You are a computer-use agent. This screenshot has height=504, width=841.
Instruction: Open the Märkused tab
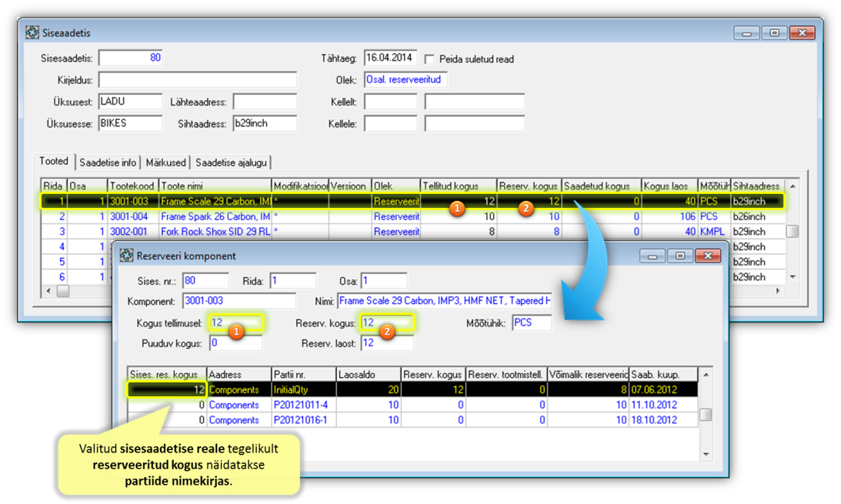coord(165,162)
